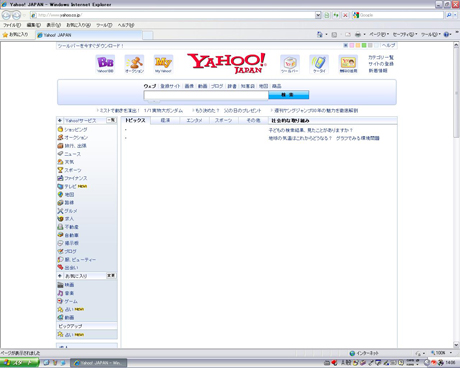
Task: Click the vertical scrollbar down arrow
Action: coord(456,345)
